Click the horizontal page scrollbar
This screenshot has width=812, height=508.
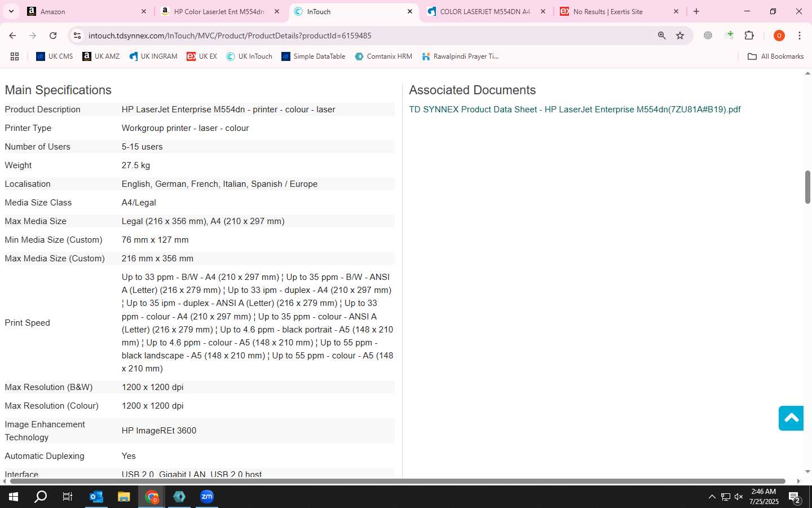click(397, 481)
